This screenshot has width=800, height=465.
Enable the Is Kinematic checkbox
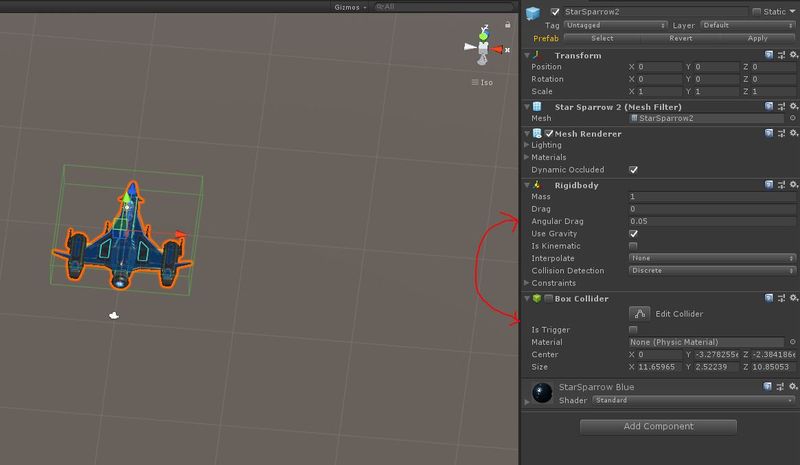point(633,246)
